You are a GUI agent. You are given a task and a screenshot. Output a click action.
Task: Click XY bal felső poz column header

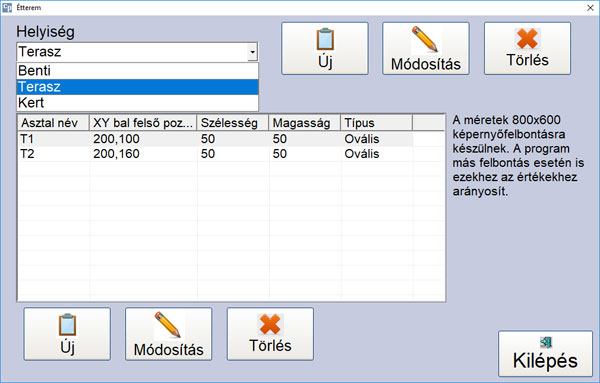coord(143,123)
